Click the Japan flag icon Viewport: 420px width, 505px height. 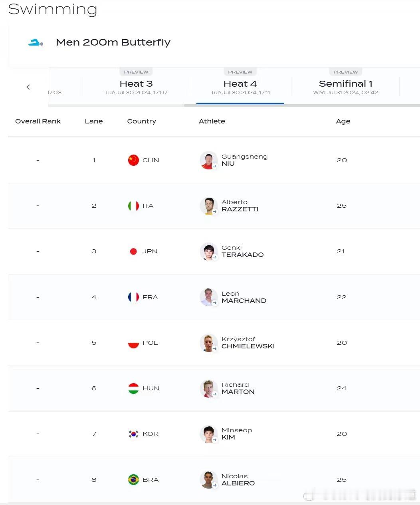pyautogui.click(x=133, y=251)
